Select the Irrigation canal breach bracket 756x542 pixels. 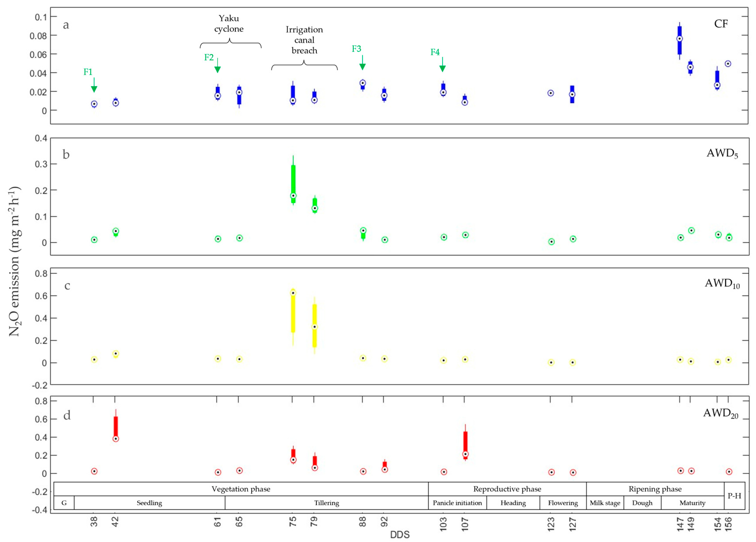pos(304,65)
